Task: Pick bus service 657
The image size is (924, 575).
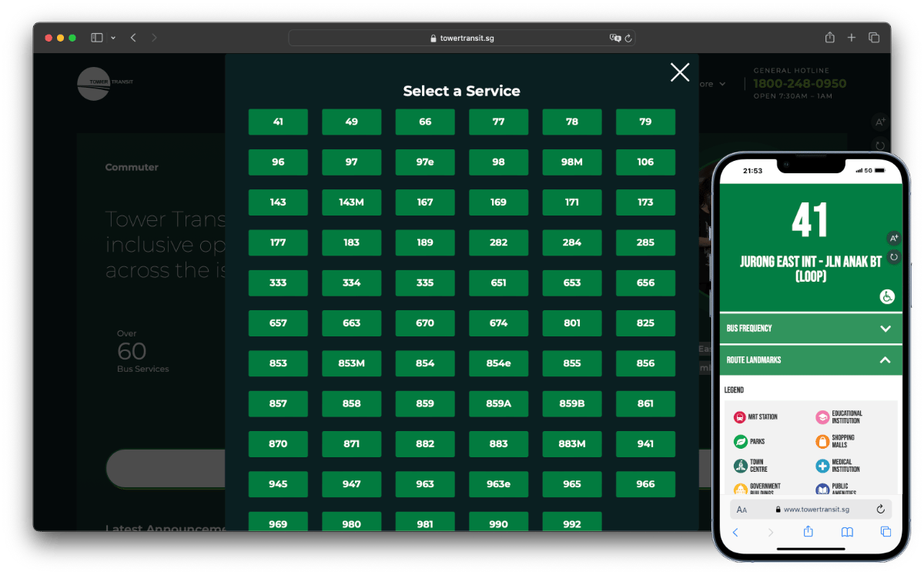Action: [x=278, y=323]
